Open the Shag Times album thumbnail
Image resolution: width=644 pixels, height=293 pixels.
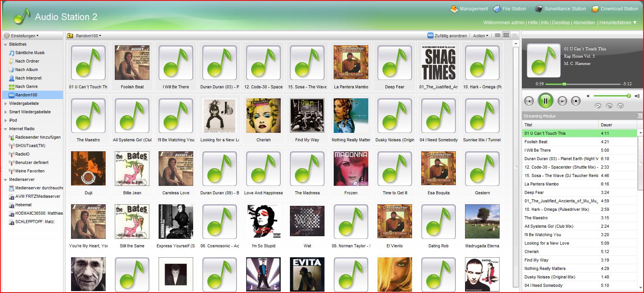pyautogui.click(x=439, y=63)
